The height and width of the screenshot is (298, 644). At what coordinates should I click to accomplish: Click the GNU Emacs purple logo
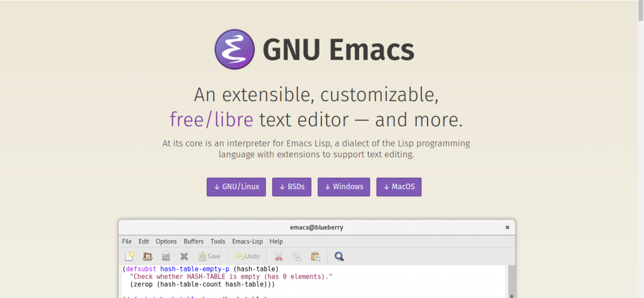(x=235, y=49)
